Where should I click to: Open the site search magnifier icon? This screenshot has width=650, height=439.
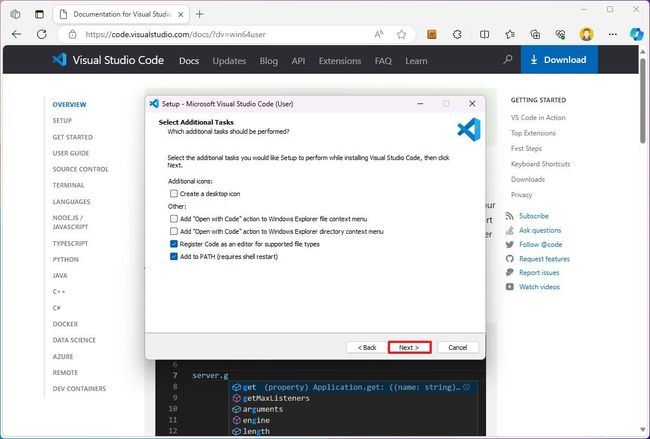(x=507, y=60)
